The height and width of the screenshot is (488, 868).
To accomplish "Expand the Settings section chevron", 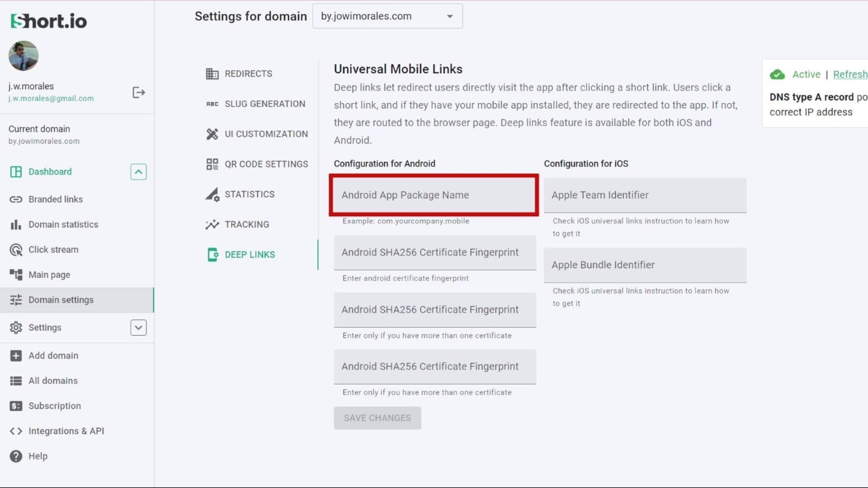I will click(x=138, y=328).
